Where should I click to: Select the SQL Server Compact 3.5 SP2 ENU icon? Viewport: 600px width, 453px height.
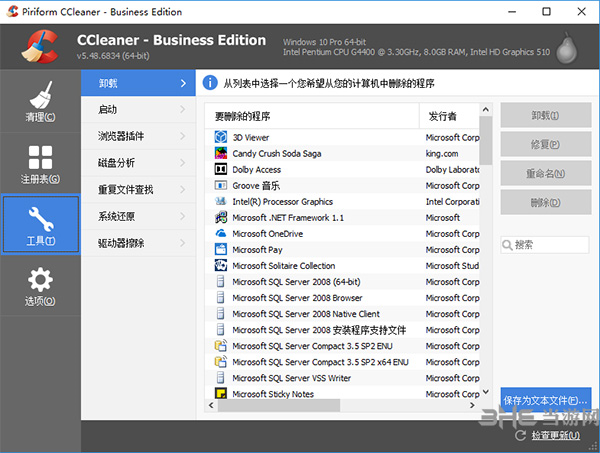221,346
